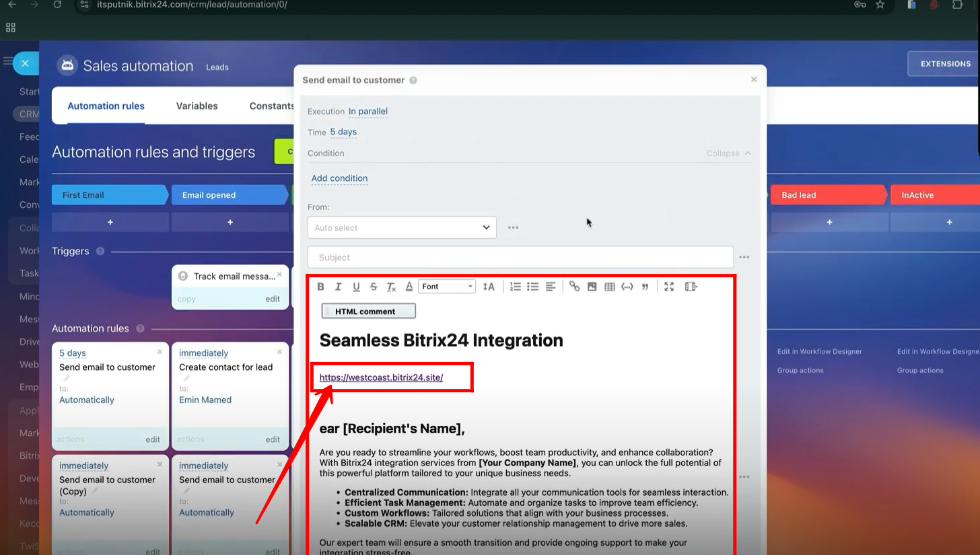Change the Time 5 days setting
The width and height of the screenshot is (980, 555).
[x=343, y=132]
